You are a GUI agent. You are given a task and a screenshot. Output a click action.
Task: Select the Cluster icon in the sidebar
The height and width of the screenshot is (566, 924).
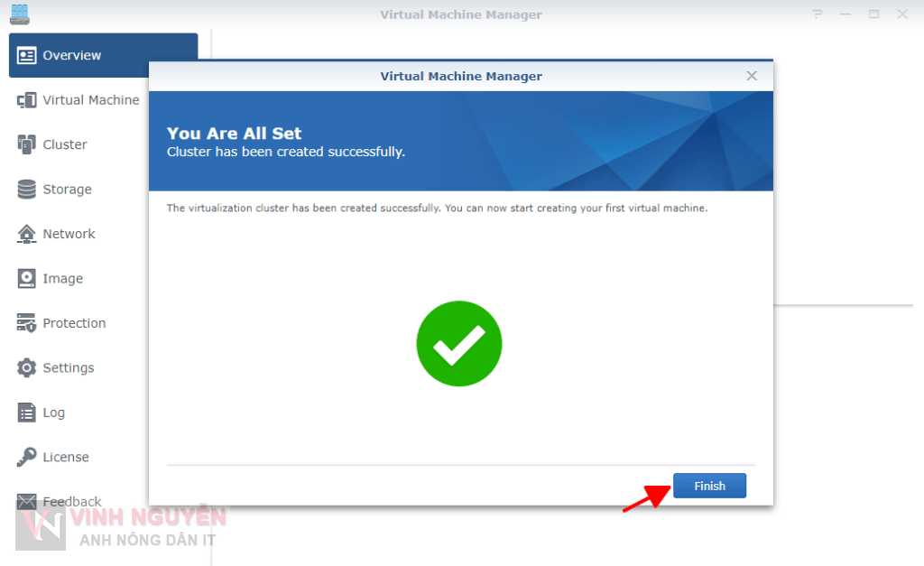click(x=27, y=144)
